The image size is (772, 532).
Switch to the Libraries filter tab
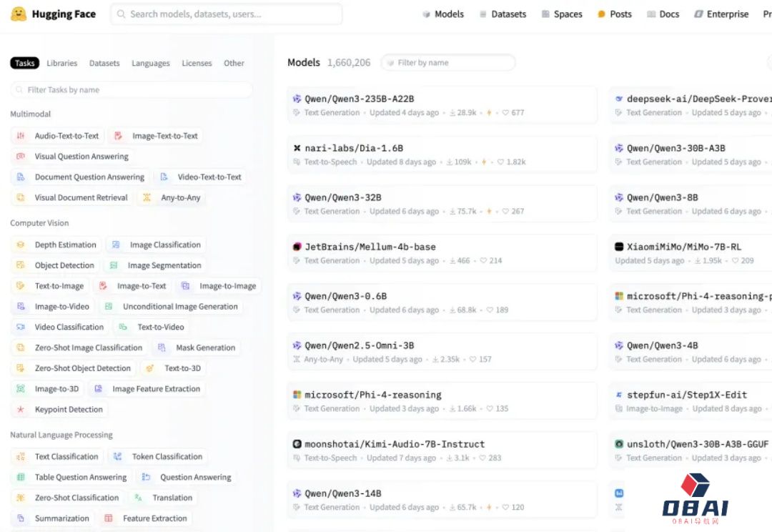point(62,63)
